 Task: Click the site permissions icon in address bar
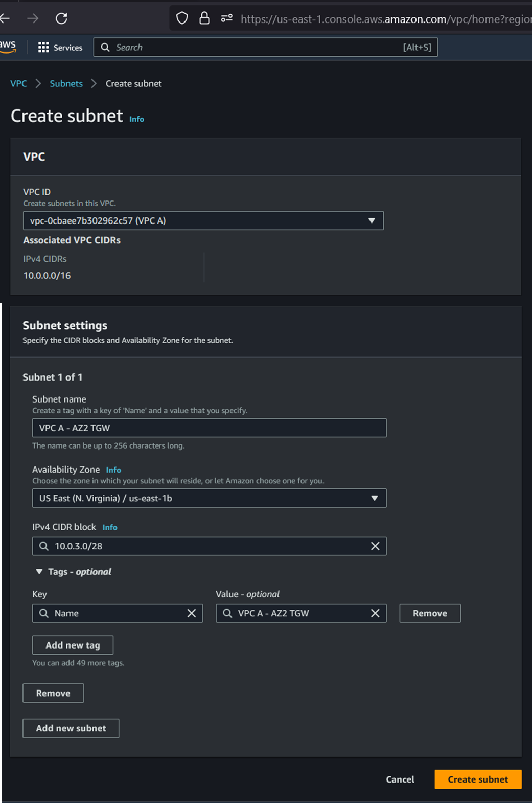[x=226, y=19]
